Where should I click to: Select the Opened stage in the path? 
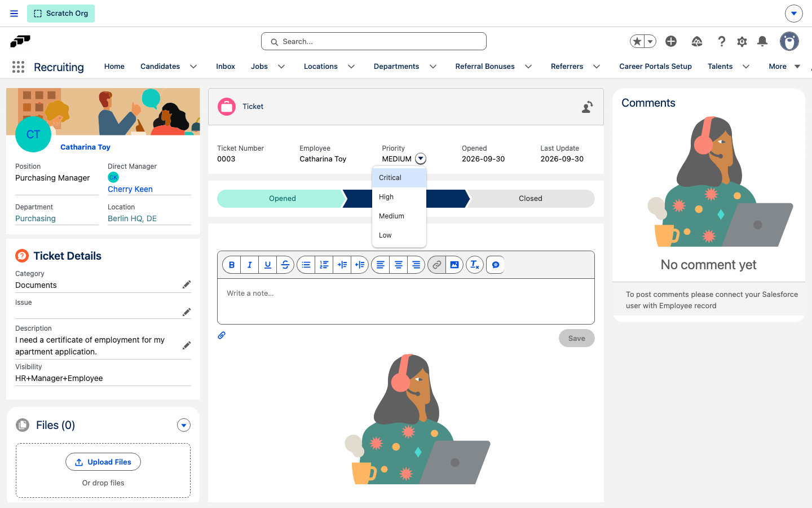point(283,199)
